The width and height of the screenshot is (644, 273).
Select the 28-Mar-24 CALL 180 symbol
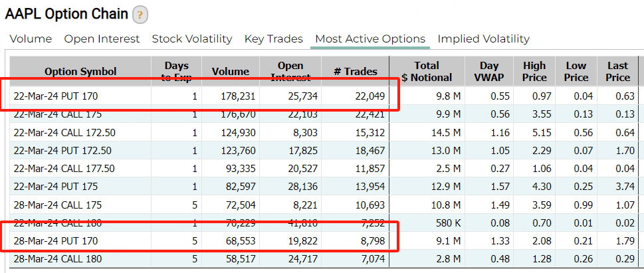tap(58, 259)
